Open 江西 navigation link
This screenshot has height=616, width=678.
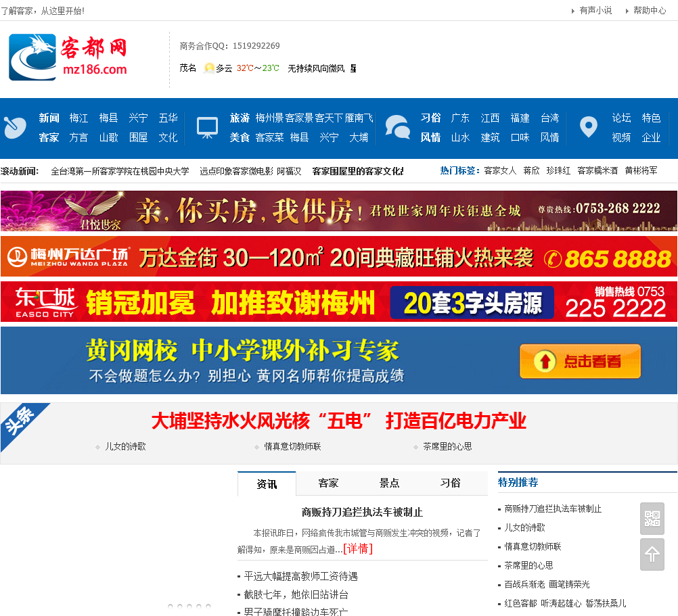(491, 118)
